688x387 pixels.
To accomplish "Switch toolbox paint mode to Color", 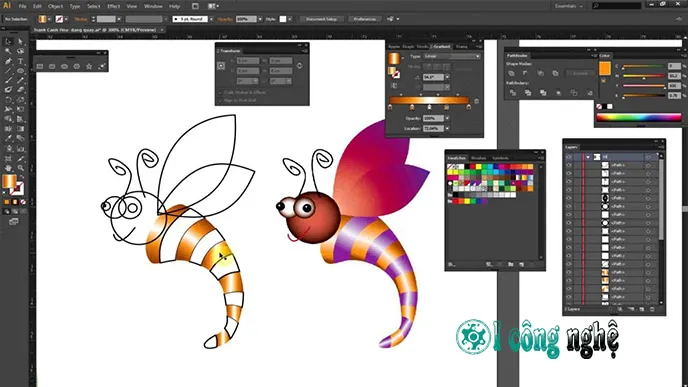I will (x=7, y=202).
